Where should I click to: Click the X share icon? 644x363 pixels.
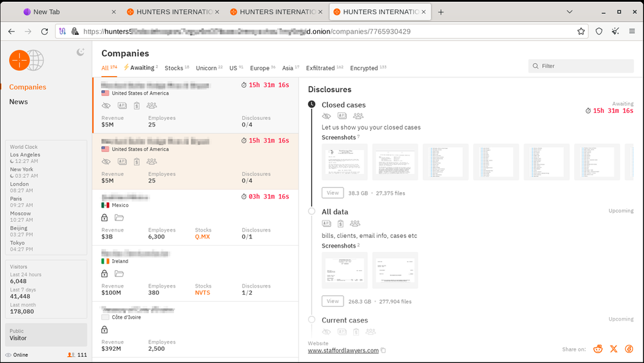(614, 349)
